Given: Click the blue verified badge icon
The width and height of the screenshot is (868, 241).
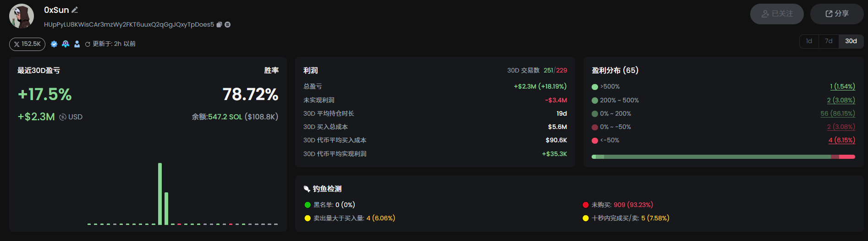Looking at the screenshot, I should 54,44.
